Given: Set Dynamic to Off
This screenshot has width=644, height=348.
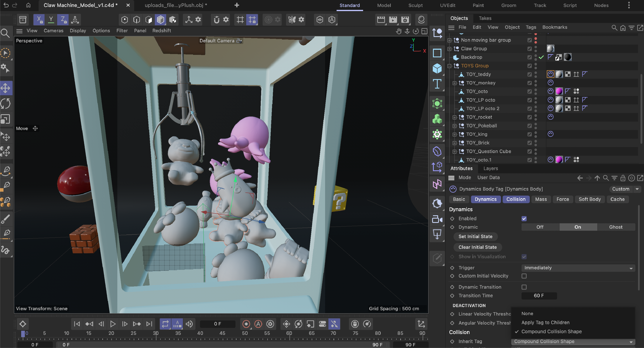Looking at the screenshot, I should point(540,227).
